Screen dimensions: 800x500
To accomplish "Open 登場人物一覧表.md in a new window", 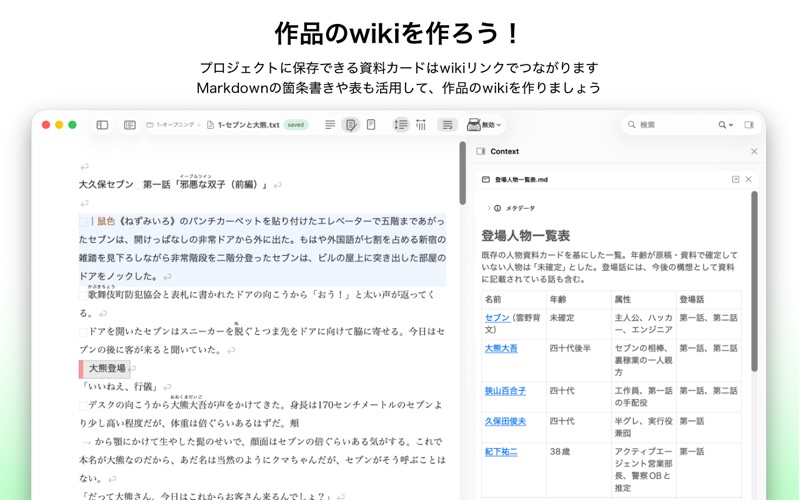I will tap(735, 180).
